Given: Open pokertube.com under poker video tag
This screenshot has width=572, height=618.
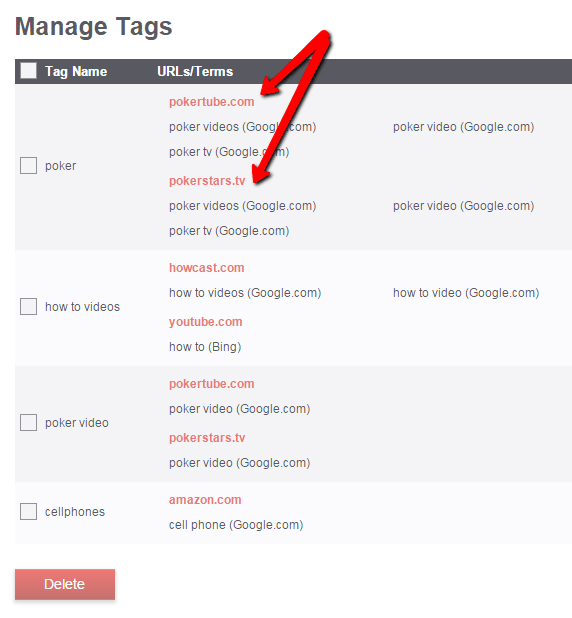Looking at the screenshot, I should [x=211, y=383].
